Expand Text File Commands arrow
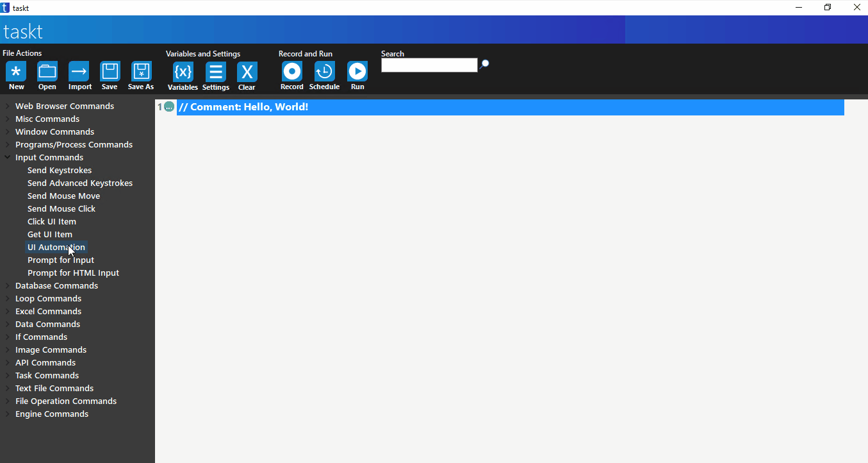868x463 pixels. 7,388
